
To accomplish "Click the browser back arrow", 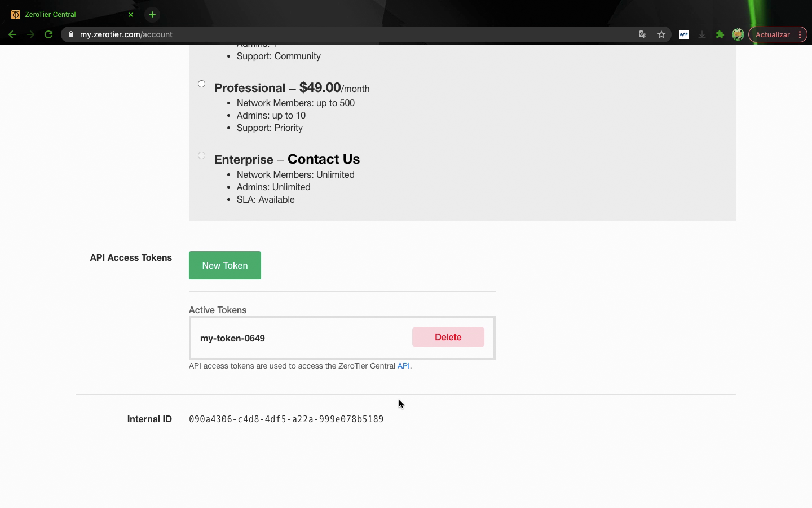I will click(12, 34).
